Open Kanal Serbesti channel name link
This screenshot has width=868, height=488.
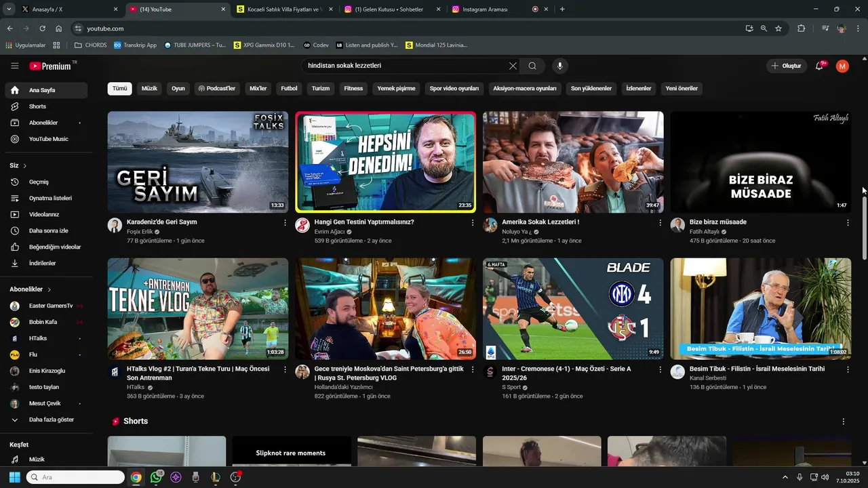(707, 378)
